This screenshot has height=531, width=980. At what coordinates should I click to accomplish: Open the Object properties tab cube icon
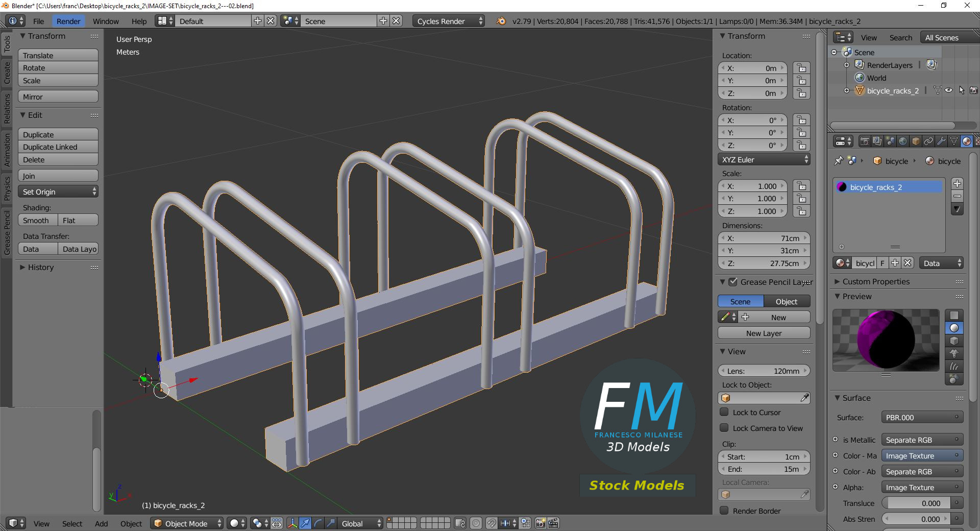tap(916, 141)
